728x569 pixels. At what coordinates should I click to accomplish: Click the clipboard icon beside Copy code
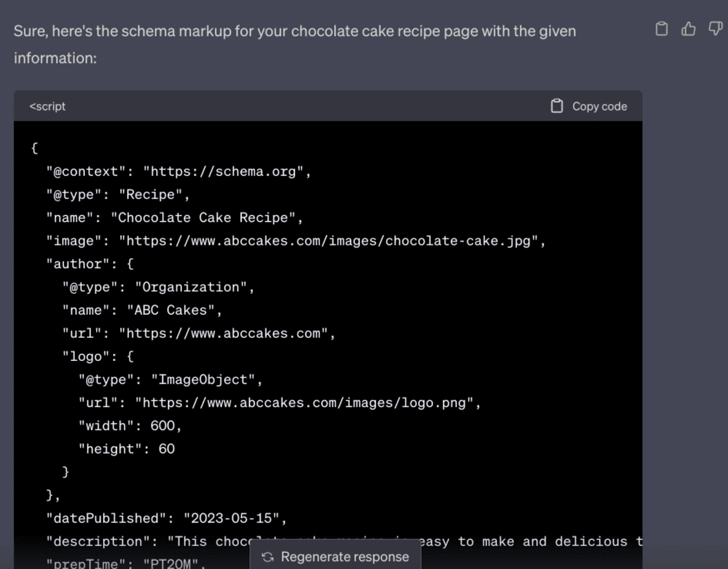(x=556, y=106)
